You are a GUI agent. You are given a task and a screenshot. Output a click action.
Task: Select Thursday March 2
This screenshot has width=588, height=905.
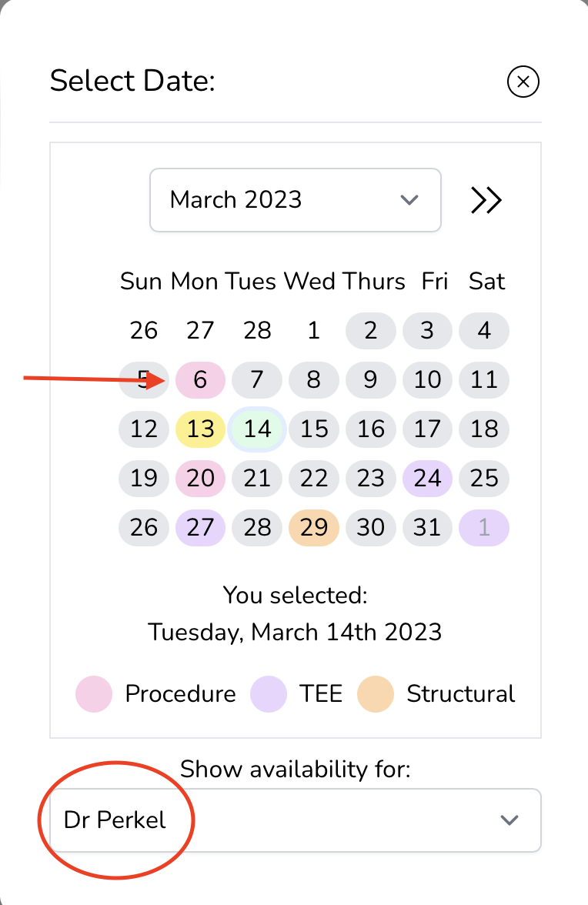point(371,330)
